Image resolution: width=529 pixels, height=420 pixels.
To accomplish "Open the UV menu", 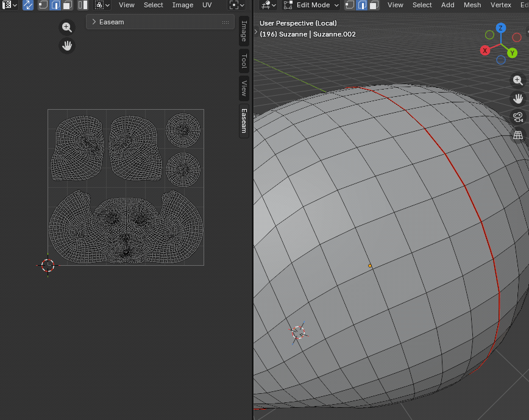I will pos(207,5).
